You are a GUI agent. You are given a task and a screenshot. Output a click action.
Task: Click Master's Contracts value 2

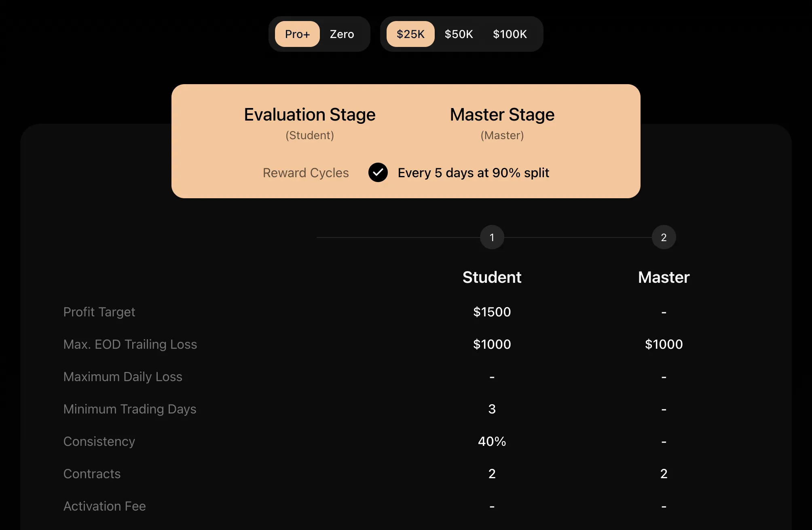(x=664, y=474)
